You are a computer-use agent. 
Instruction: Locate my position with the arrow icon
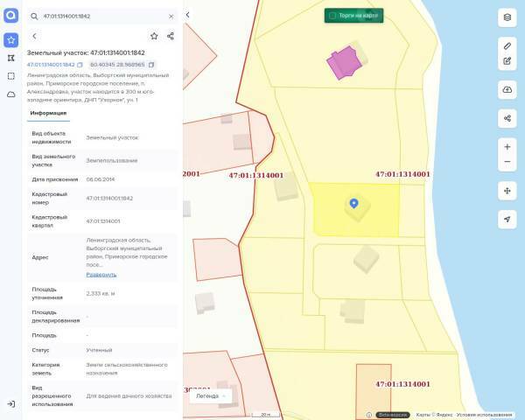(507, 218)
